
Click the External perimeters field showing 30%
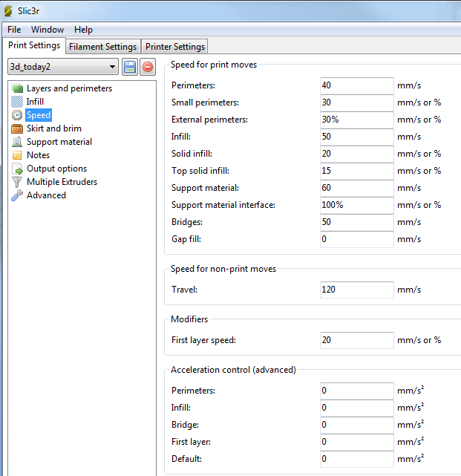tap(357, 120)
